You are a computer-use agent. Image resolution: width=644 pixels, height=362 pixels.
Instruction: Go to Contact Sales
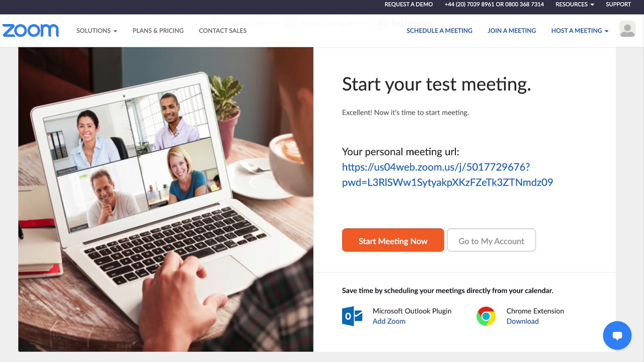pyautogui.click(x=223, y=31)
